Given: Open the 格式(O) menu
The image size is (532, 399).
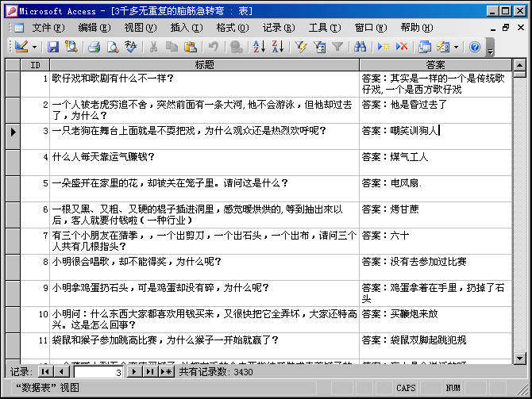Looking at the screenshot, I should click(233, 28).
